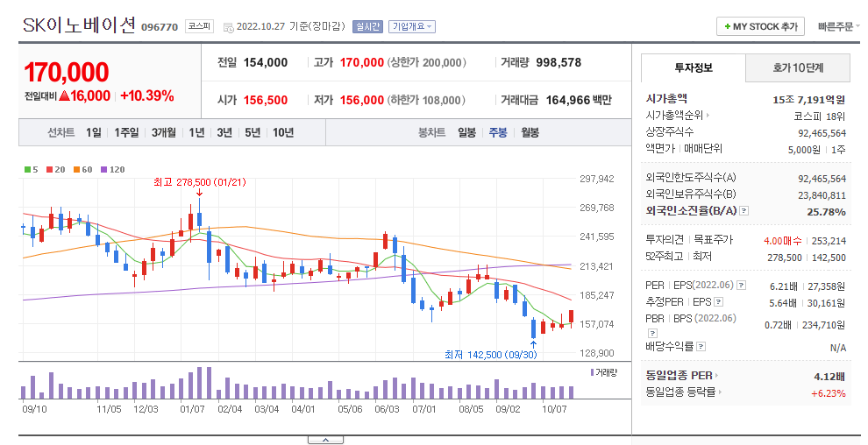Click the current price 170,000 in large red
This screenshot has width=868, height=445.
coord(67,73)
